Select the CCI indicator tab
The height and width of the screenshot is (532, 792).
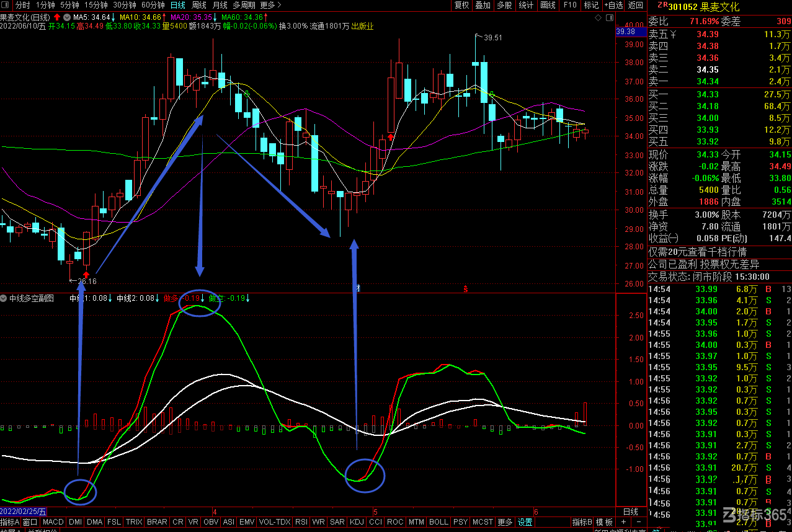(376, 522)
